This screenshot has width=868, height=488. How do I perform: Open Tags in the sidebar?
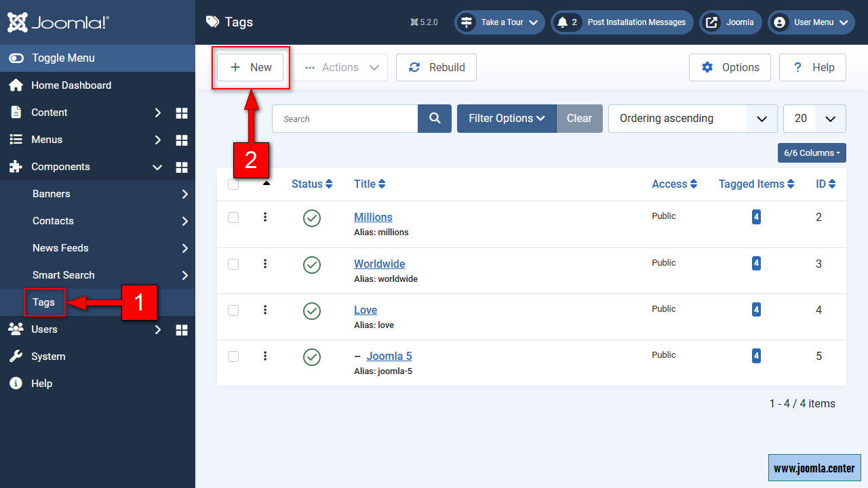pyautogui.click(x=44, y=302)
